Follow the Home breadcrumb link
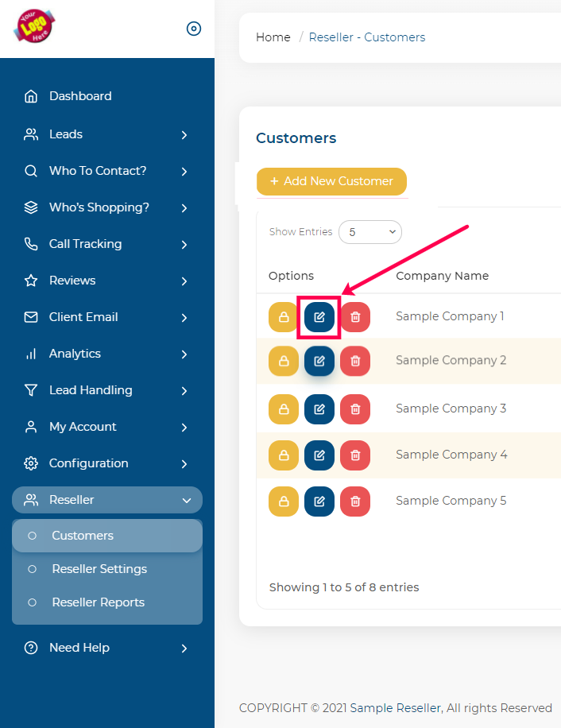Image resolution: width=561 pixels, height=728 pixels. pos(273,37)
